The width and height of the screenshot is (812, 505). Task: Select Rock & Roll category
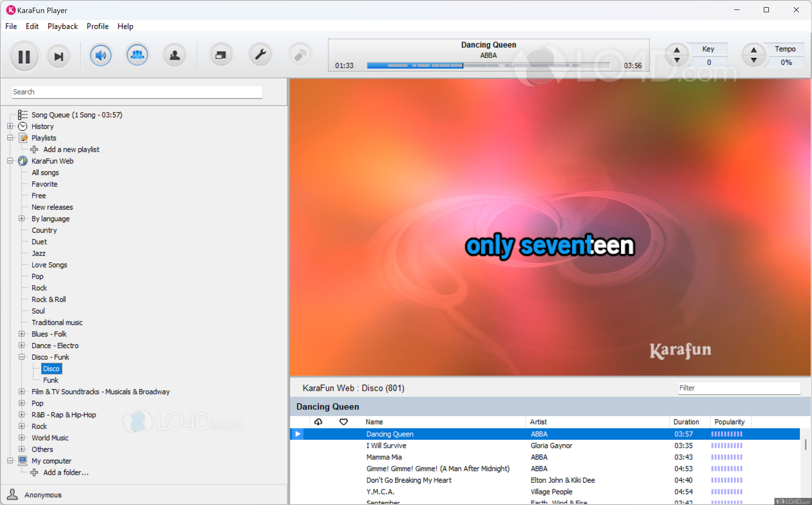point(48,299)
